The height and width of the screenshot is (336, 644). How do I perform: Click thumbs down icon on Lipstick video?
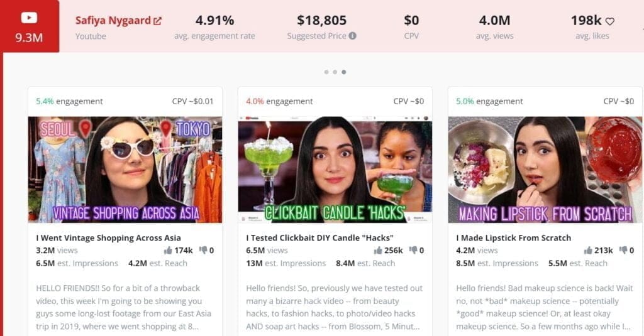pos(623,250)
